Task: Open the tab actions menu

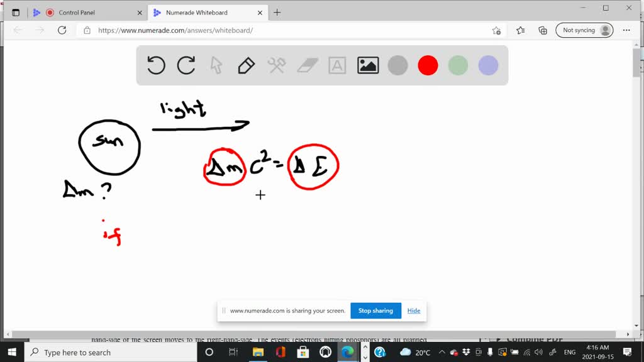Action: pos(16,13)
